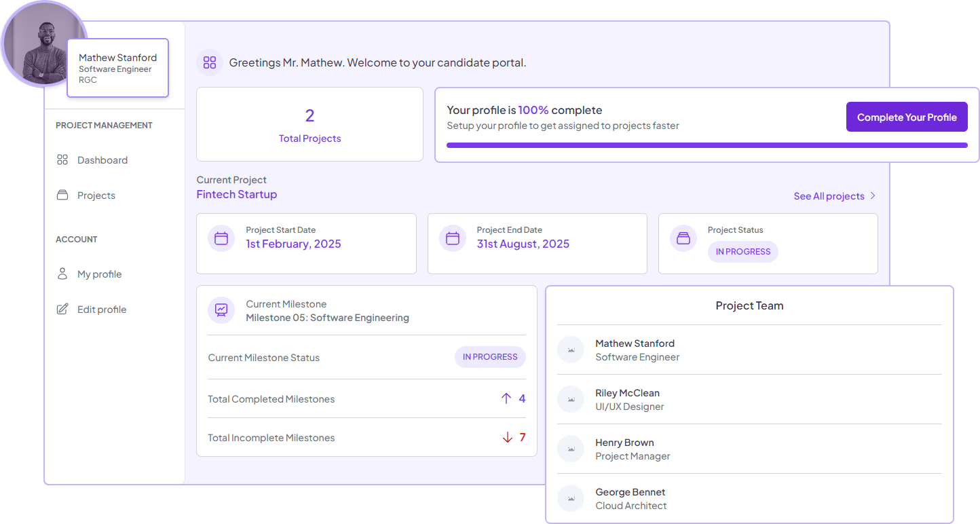
Task: Click the Project Status briefcase icon
Action: pyautogui.click(x=683, y=238)
